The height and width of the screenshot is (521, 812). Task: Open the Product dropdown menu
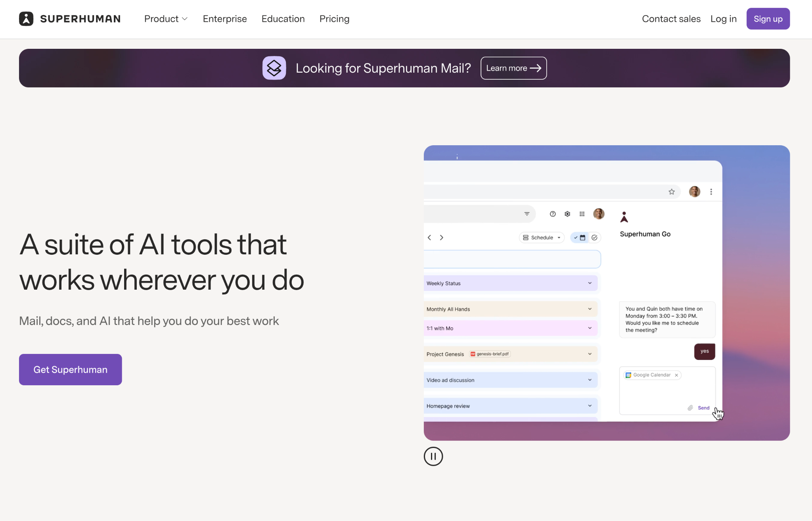[x=166, y=19]
